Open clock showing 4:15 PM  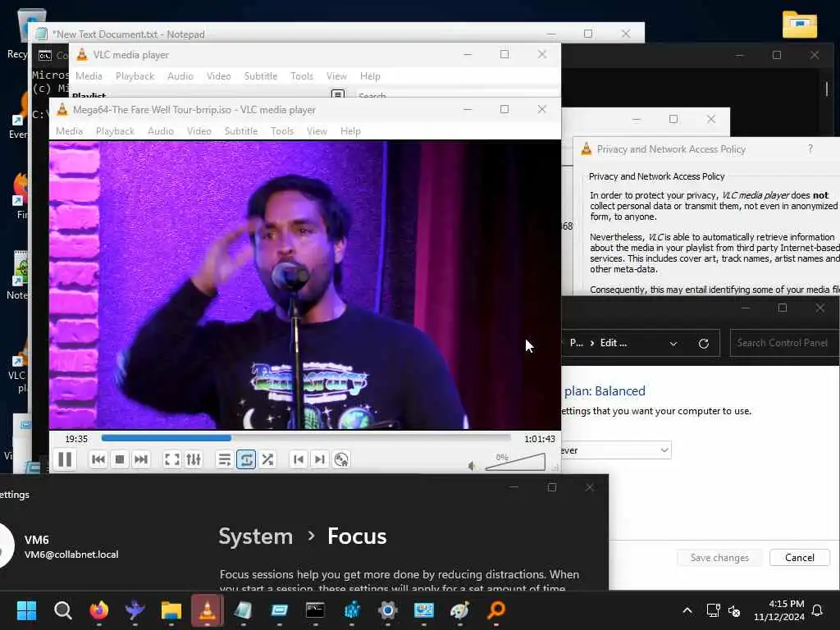pyautogui.click(x=779, y=610)
